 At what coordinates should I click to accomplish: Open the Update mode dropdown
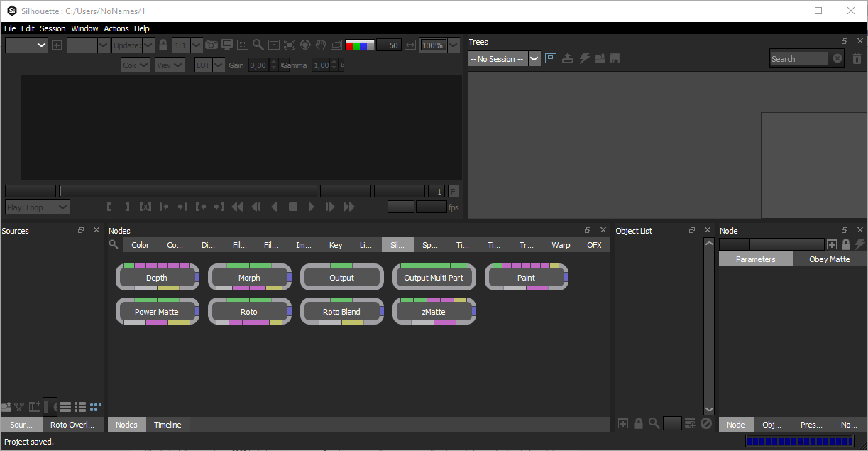coord(133,45)
